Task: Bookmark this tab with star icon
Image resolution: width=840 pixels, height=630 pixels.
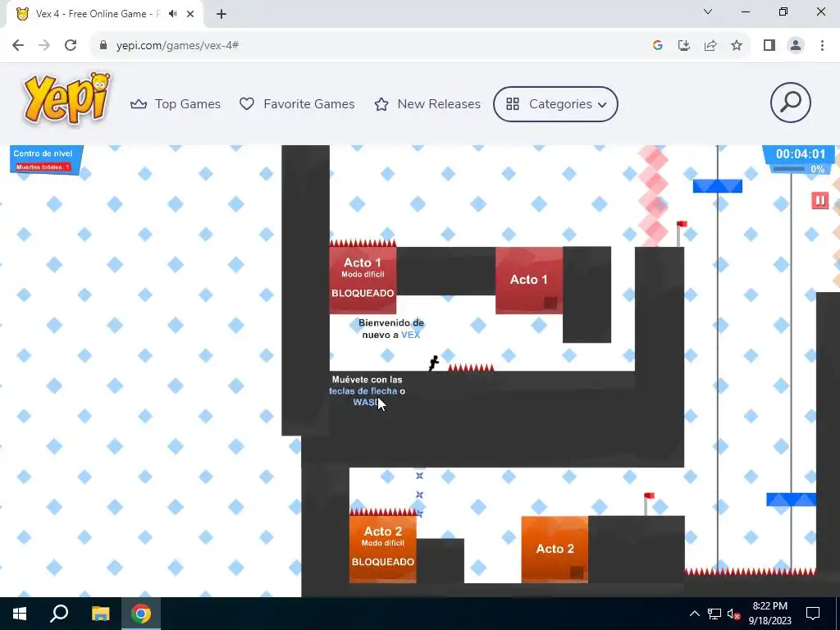Action: click(737, 46)
